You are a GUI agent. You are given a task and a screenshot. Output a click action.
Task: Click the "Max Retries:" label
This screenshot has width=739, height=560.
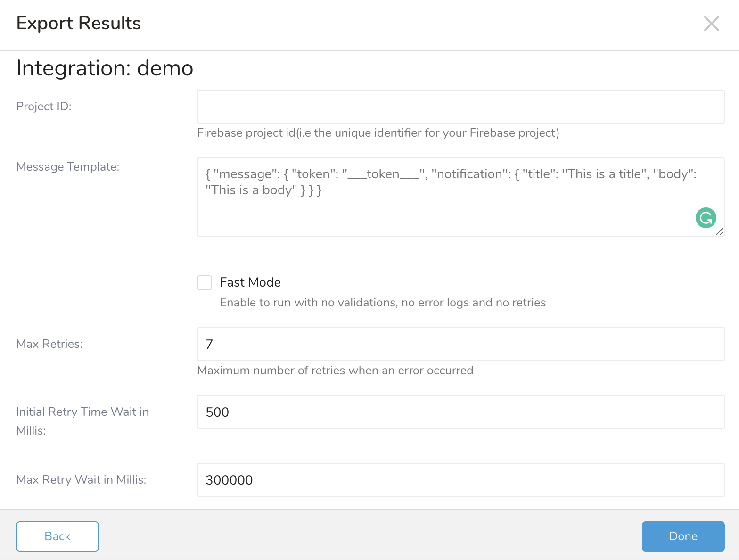(49, 344)
